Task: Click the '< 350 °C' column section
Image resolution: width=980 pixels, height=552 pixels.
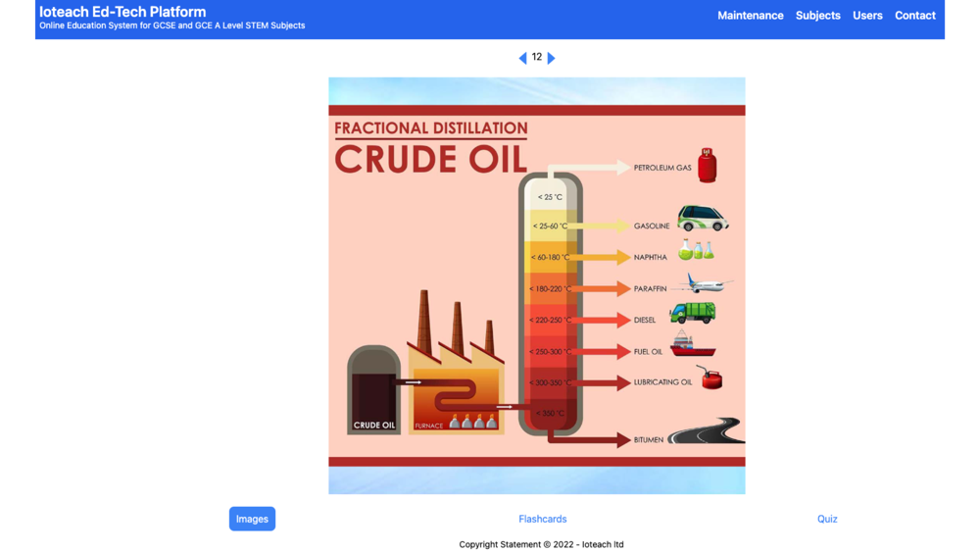Action: (550, 413)
